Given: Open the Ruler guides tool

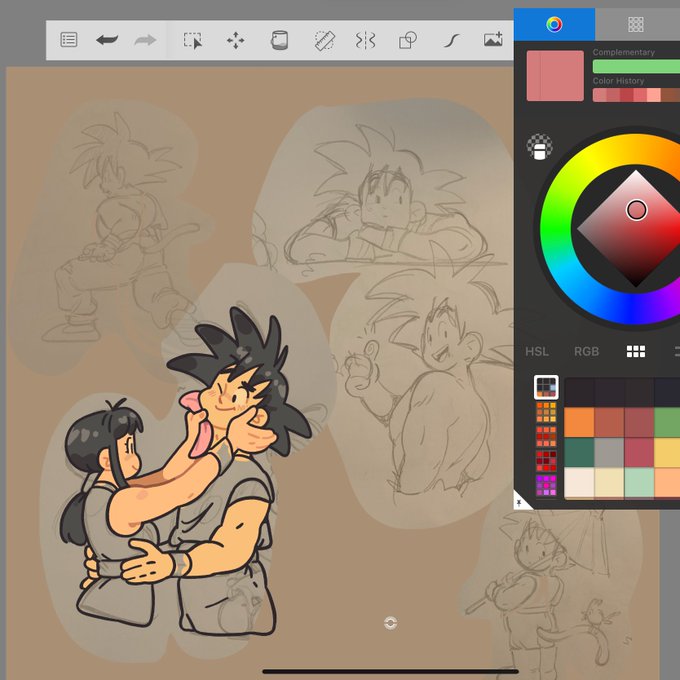Looking at the screenshot, I should coord(324,41).
